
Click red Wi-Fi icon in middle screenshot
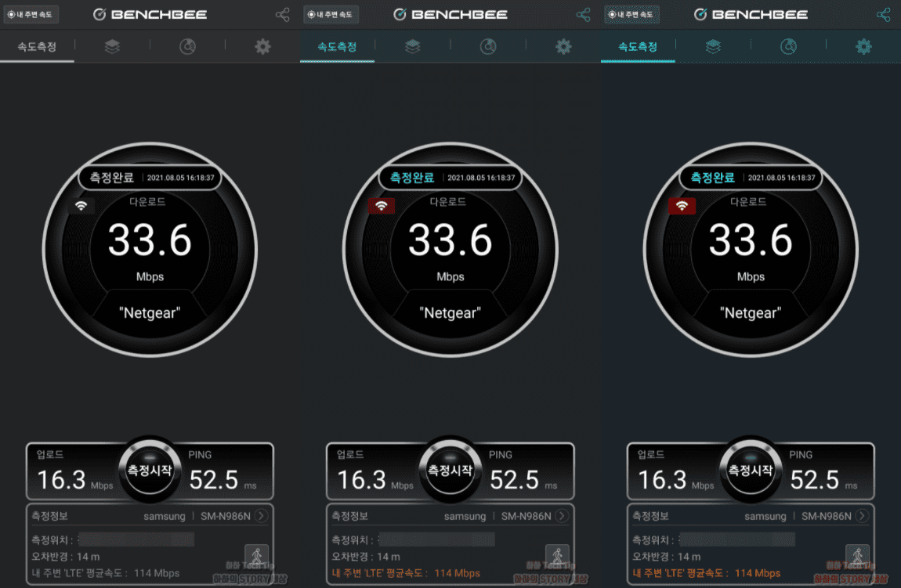click(382, 206)
